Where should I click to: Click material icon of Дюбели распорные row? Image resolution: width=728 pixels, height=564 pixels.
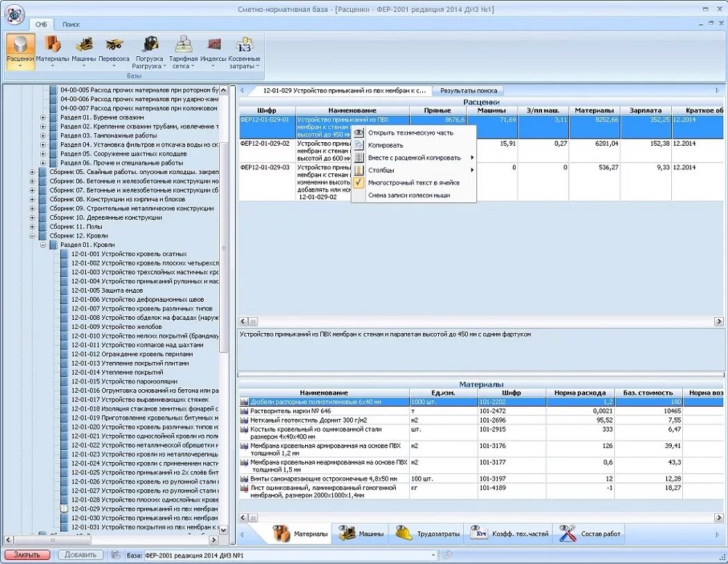(x=244, y=402)
